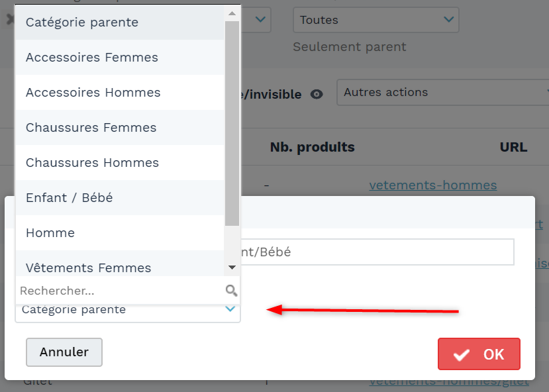The image size is (549, 392).
Task: Select the Catégorie parente placeholder option
Action: [120, 23]
